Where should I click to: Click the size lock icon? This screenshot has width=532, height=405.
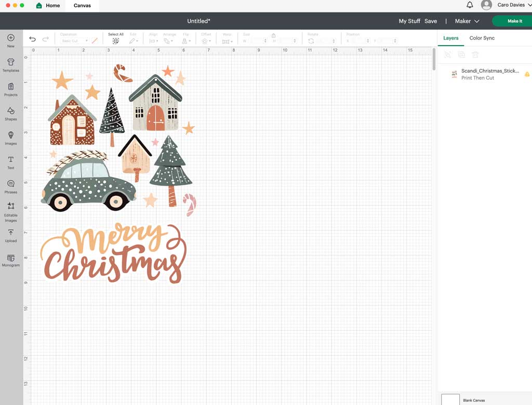273,35
